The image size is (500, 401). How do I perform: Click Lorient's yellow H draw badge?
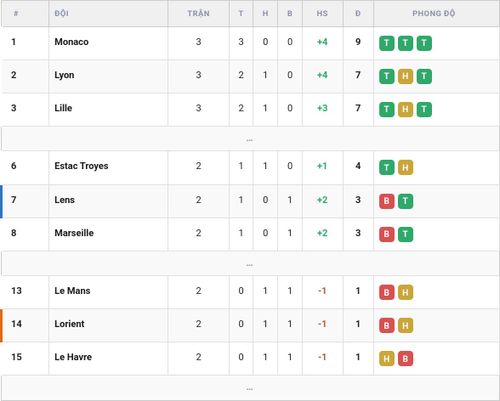tap(405, 325)
